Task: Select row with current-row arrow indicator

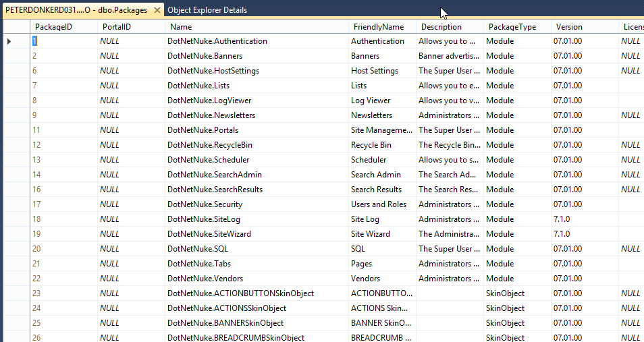Action: 16,41
